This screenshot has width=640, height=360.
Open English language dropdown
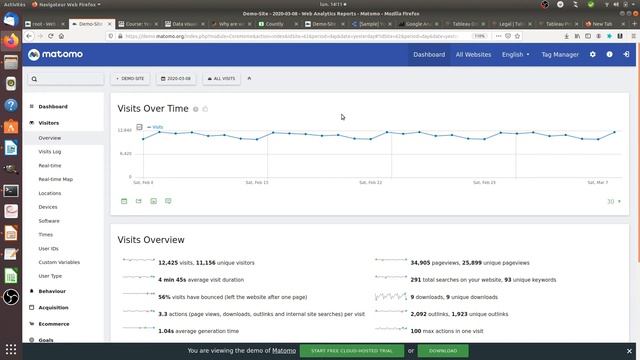click(x=516, y=54)
